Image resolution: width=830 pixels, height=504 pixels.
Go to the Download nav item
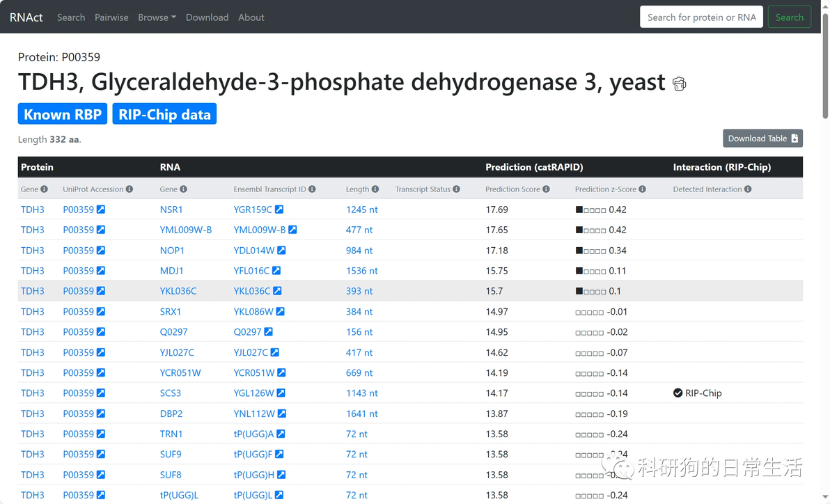[207, 17]
